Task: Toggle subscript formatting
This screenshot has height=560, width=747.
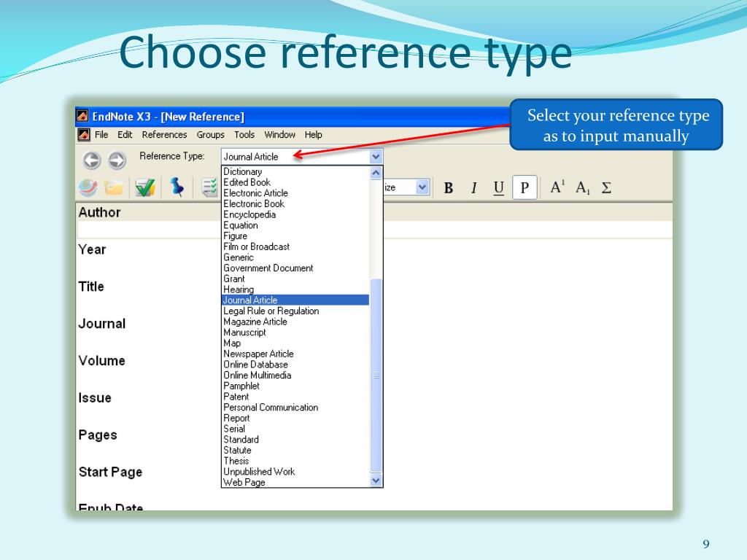Action: tap(583, 187)
